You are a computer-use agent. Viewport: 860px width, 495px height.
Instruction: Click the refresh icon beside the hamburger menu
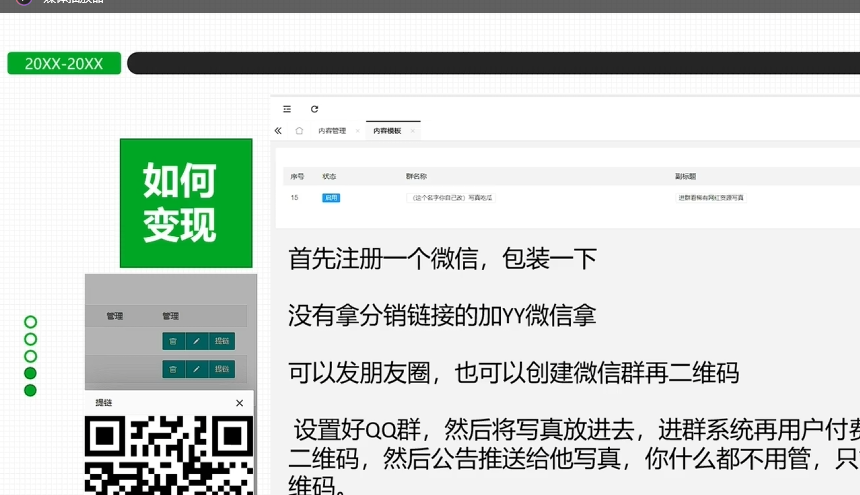pos(314,109)
